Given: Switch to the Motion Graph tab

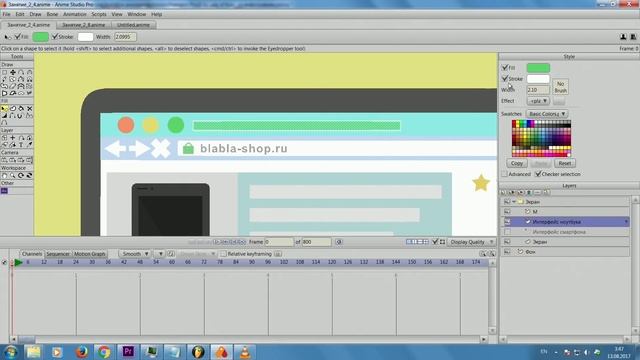Looking at the screenshot, I should pyautogui.click(x=89, y=254).
